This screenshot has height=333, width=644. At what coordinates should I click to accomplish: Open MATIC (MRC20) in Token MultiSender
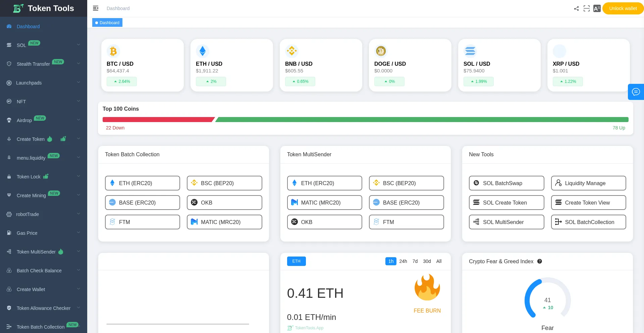[x=325, y=203]
